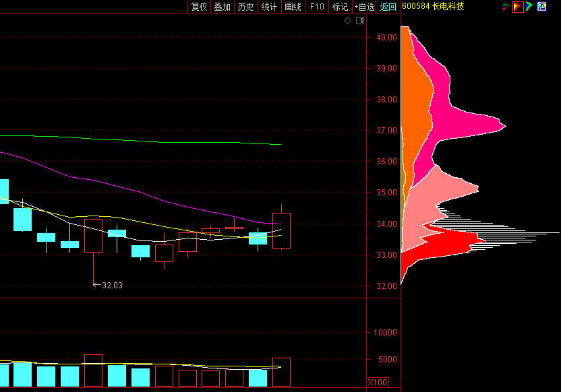Click the 返回 return link

tap(388, 7)
